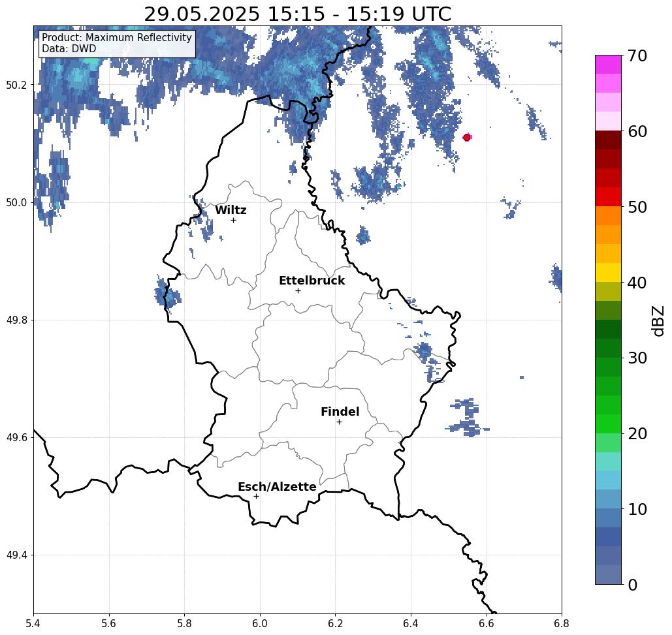The image size is (672, 635).
Task: Click the longitude tick label 6.2
Action: pos(335,623)
